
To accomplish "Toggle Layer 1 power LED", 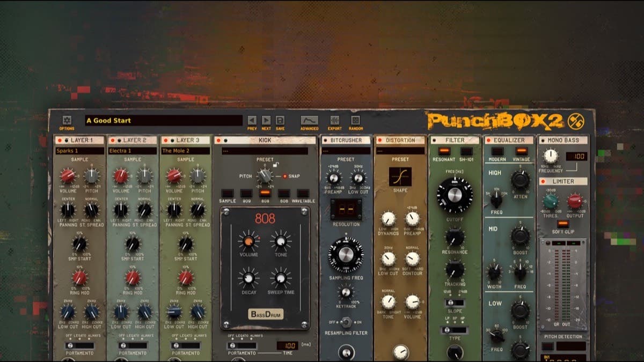I will pyautogui.click(x=58, y=141).
